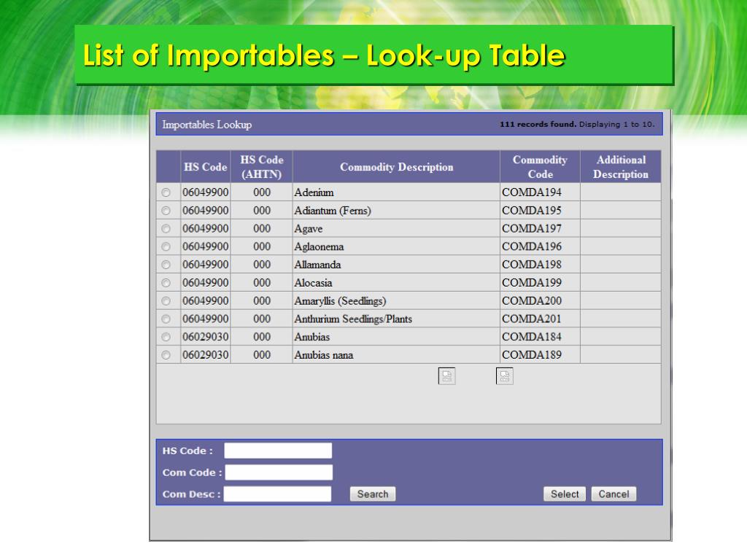Click commodity code COMDA200
747x560 pixels.
pos(532,301)
